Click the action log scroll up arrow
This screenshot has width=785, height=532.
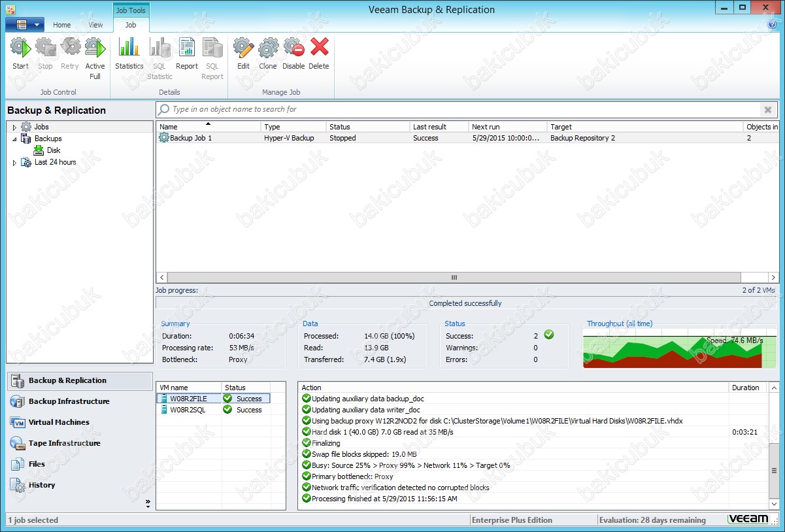[x=774, y=388]
